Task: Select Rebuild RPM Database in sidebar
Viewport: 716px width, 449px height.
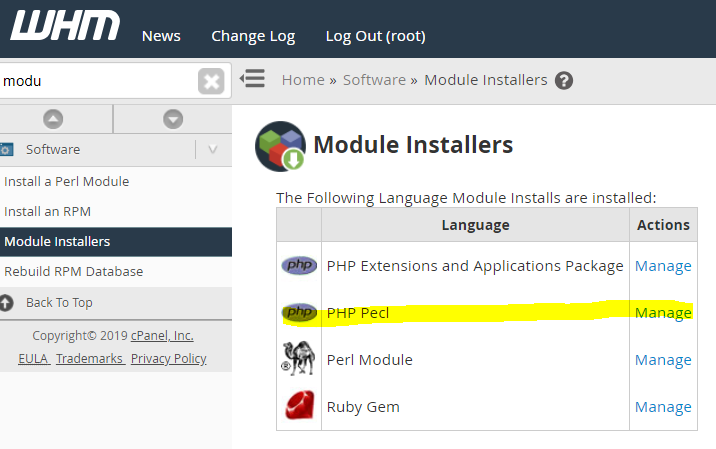Action: [74, 271]
